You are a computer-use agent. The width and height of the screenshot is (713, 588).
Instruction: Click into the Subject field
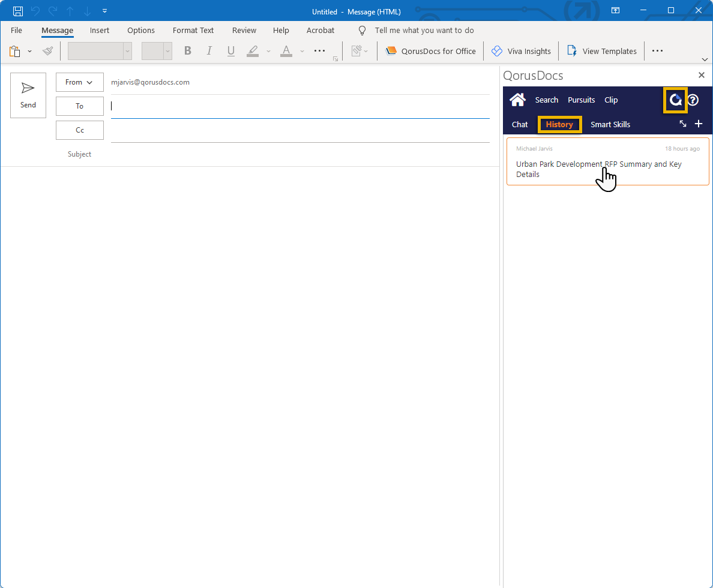[x=300, y=154]
